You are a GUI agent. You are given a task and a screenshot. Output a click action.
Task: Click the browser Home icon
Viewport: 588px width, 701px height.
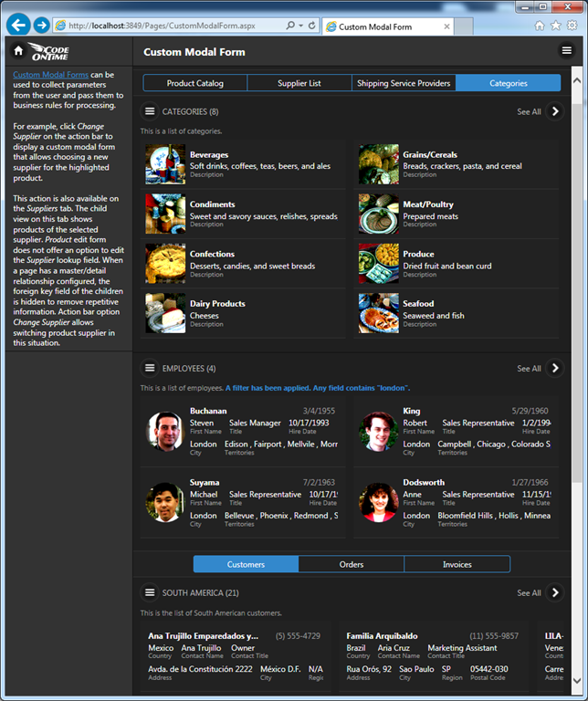pyautogui.click(x=540, y=26)
